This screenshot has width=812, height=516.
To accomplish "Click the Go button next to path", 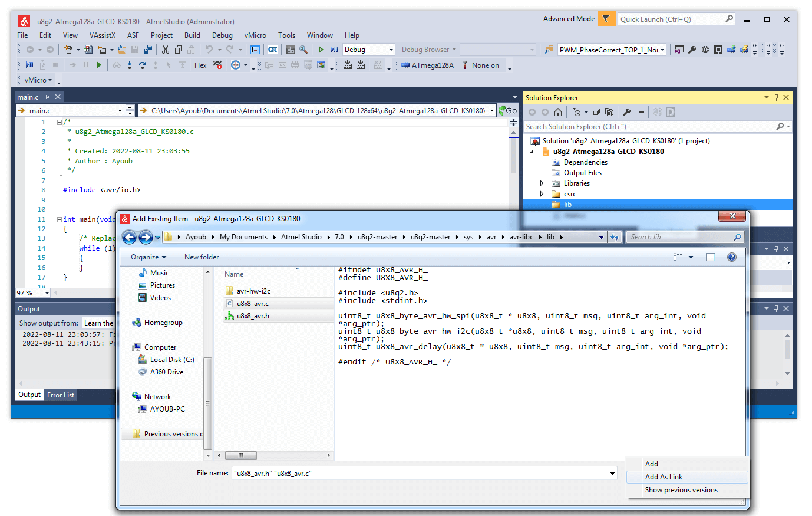I will point(507,110).
